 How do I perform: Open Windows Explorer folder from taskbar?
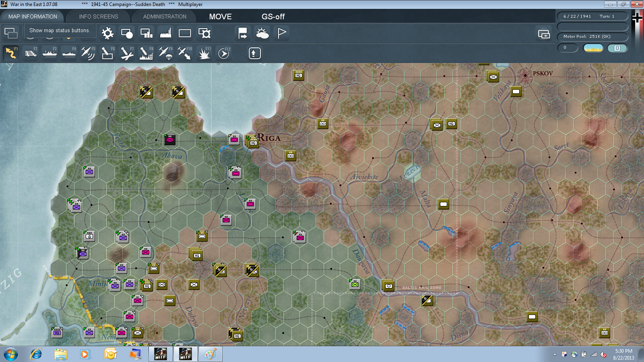[61, 354]
